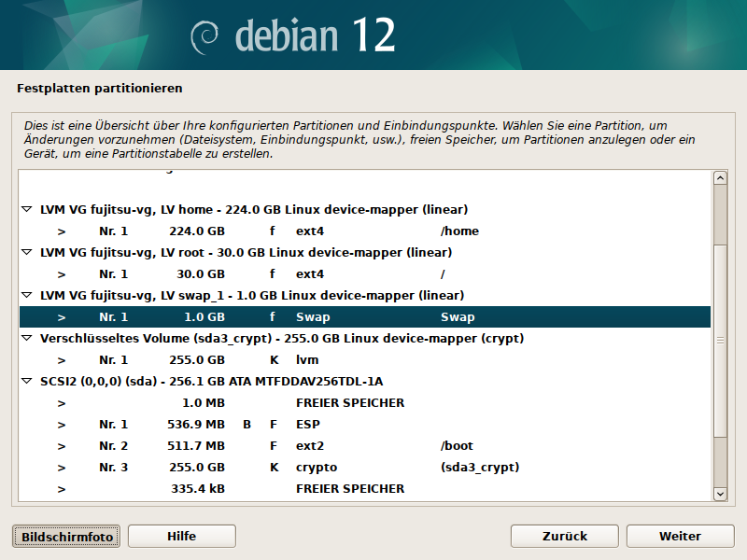Click the scrollbar down arrow
Screen dimensions: 747x560
tap(720, 494)
